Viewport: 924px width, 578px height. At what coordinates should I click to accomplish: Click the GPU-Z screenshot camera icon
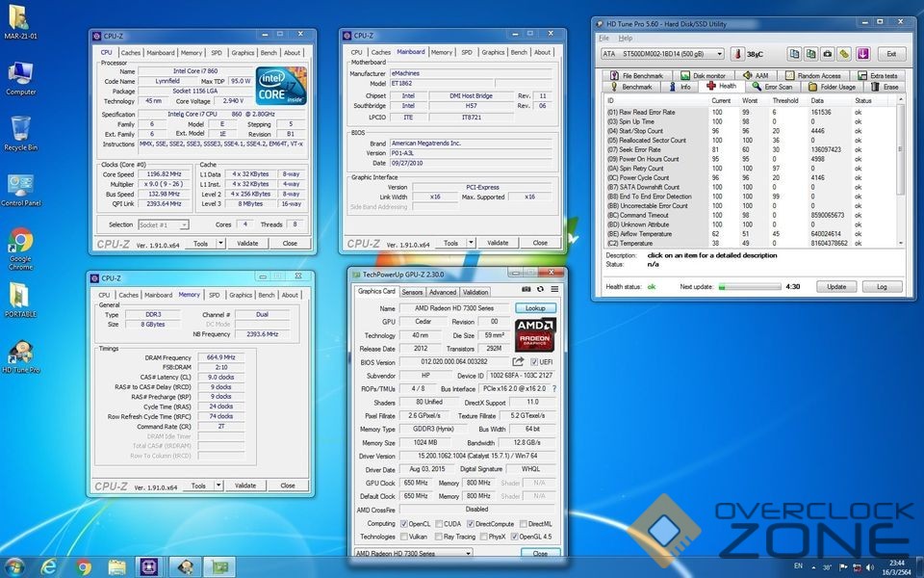(x=526, y=290)
